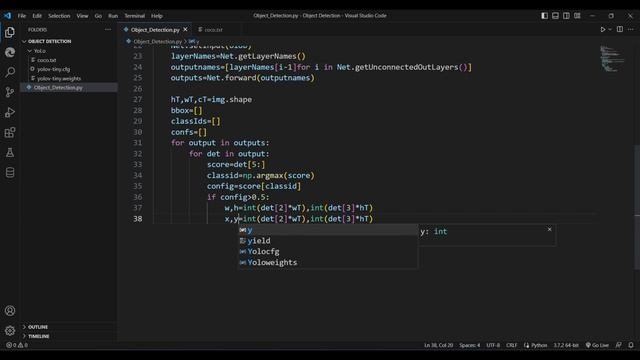The height and width of the screenshot is (360, 640).
Task: Open the Edge browser tools icon
Action: coord(10,52)
